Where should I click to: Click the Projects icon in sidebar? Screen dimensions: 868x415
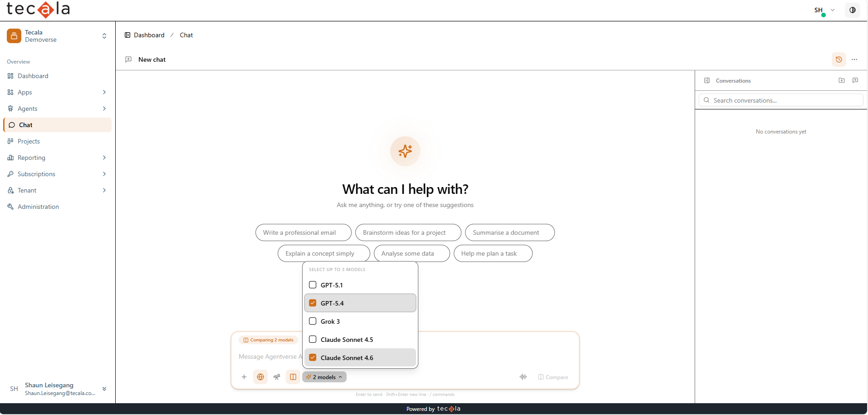pyautogui.click(x=10, y=141)
